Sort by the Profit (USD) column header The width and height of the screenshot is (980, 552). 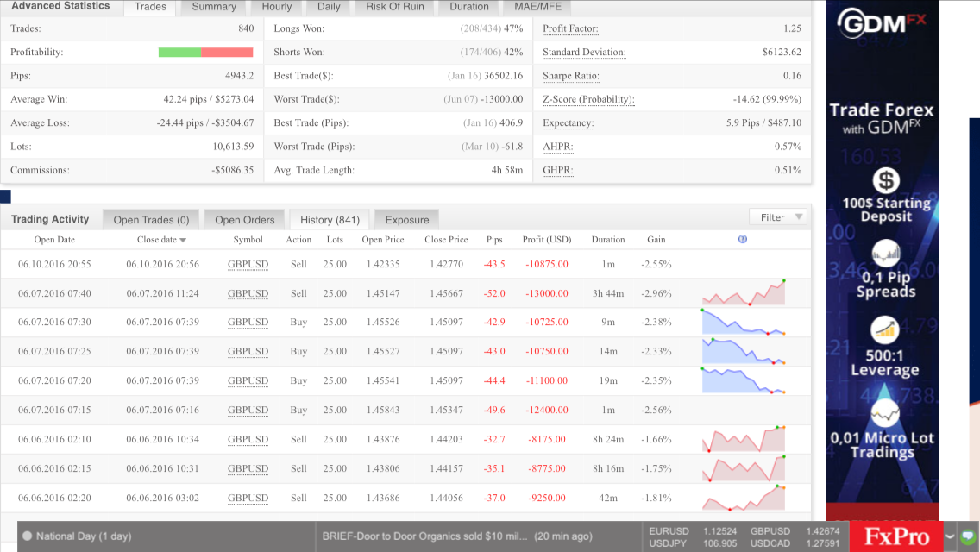pos(547,240)
